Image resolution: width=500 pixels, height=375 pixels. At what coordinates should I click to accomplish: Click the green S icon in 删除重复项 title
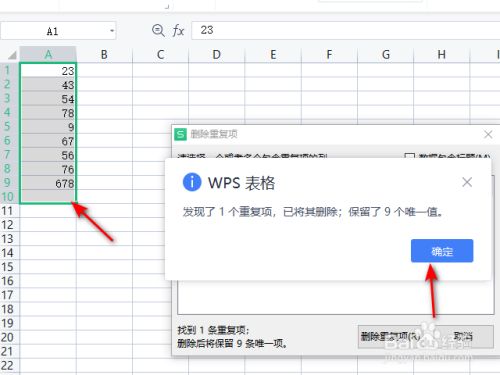(180, 134)
